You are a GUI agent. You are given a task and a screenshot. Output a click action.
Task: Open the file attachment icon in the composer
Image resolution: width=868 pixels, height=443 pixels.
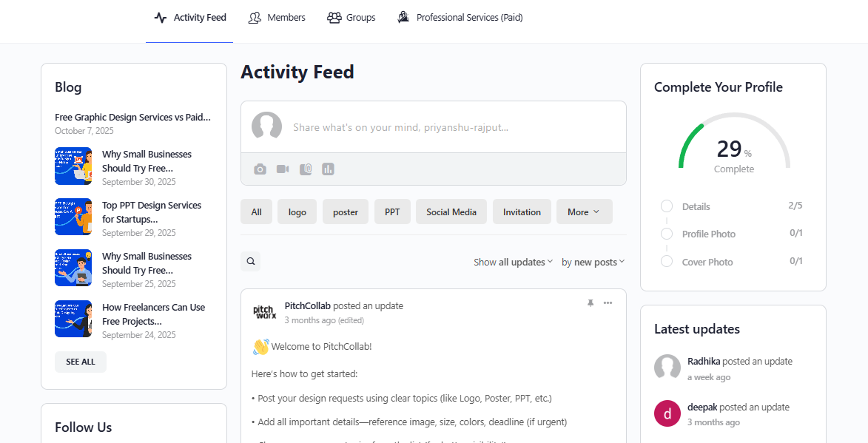click(x=305, y=169)
